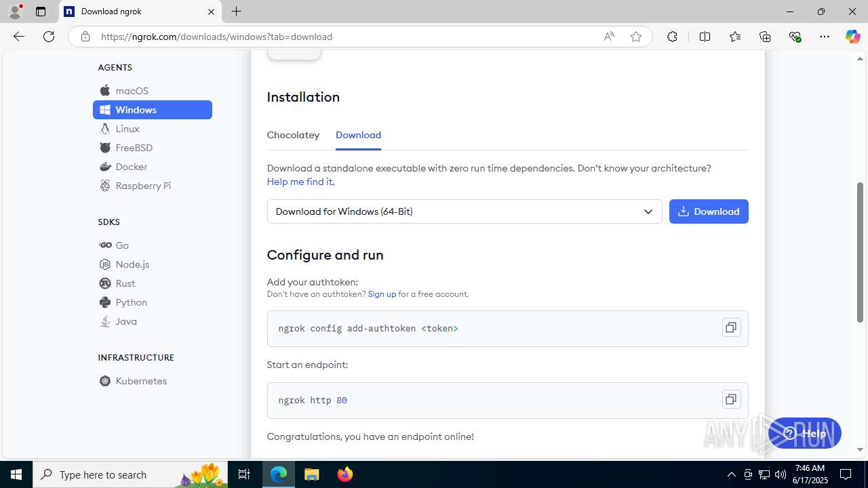Image resolution: width=868 pixels, height=488 pixels.
Task: Add this page to favorites
Action: click(x=636, y=37)
